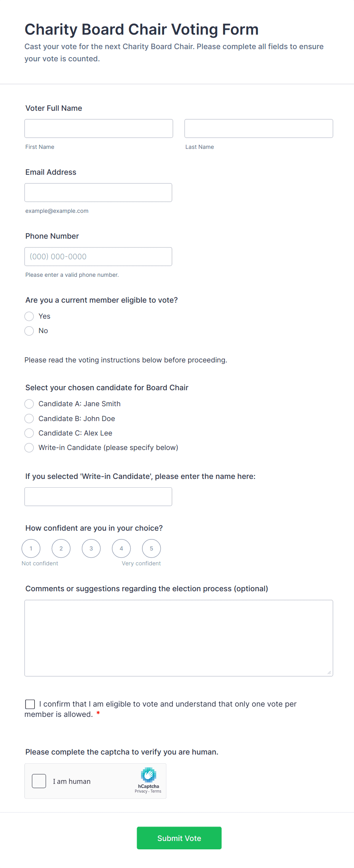The height and width of the screenshot is (868, 354).
Task: Click the Phone Number input
Action: (x=98, y=257)
